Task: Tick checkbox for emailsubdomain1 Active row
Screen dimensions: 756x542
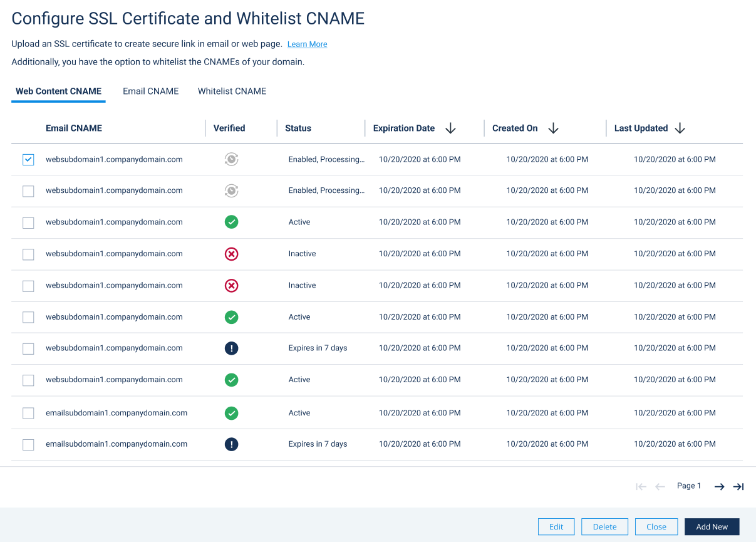Action: pyautogui.click(x=28, y=413)
